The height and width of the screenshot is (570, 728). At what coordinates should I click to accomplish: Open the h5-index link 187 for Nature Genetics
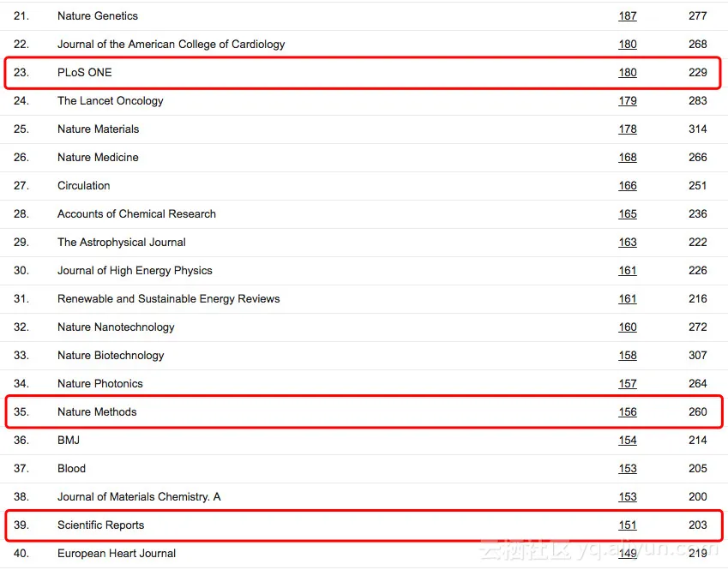628,15
